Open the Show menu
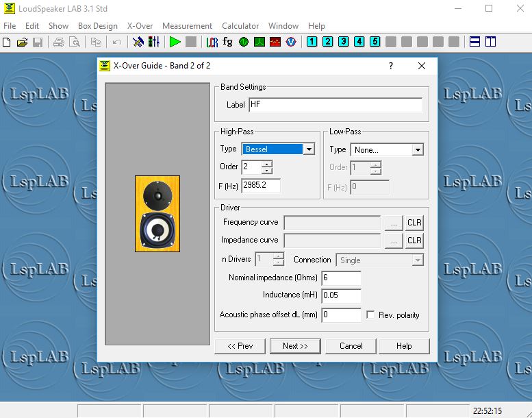The image size is (532, 418). (58, 26)
